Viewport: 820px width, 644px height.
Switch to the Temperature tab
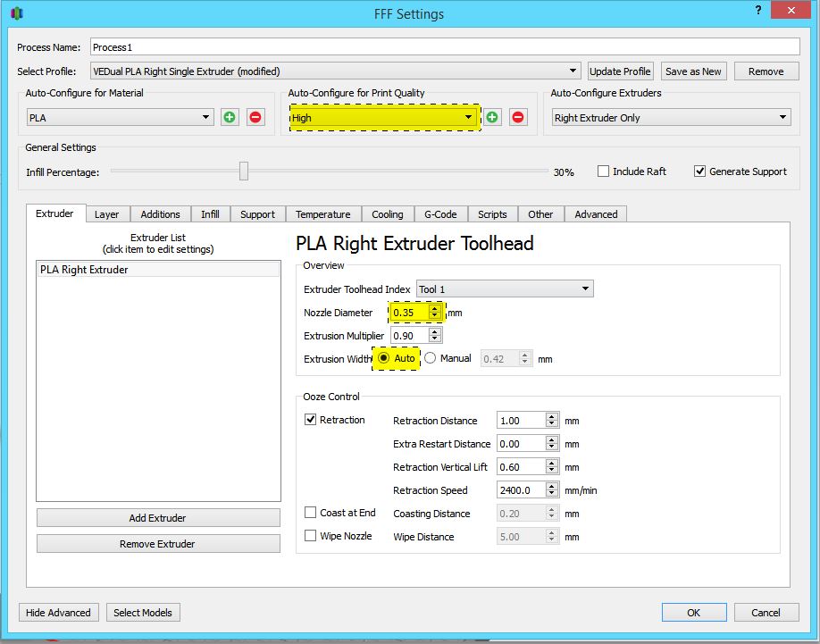[x=322, y=214]
